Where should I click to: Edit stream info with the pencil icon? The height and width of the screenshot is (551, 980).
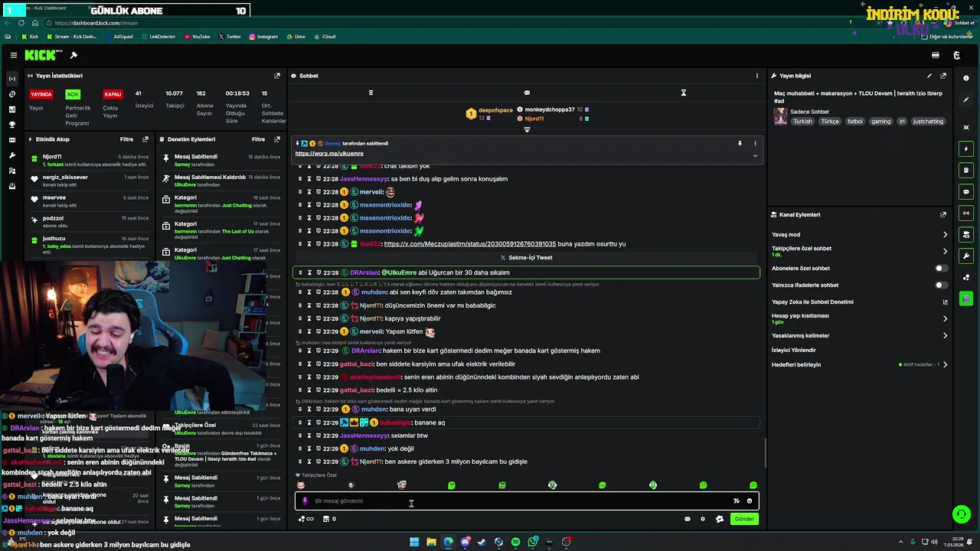pos(929,76)
